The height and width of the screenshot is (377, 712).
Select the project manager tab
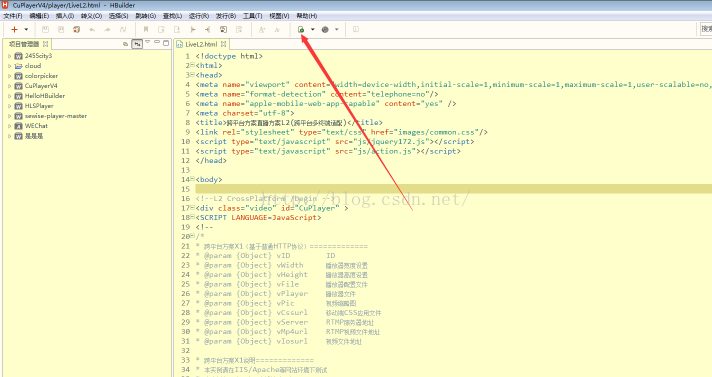pos(28,44)
